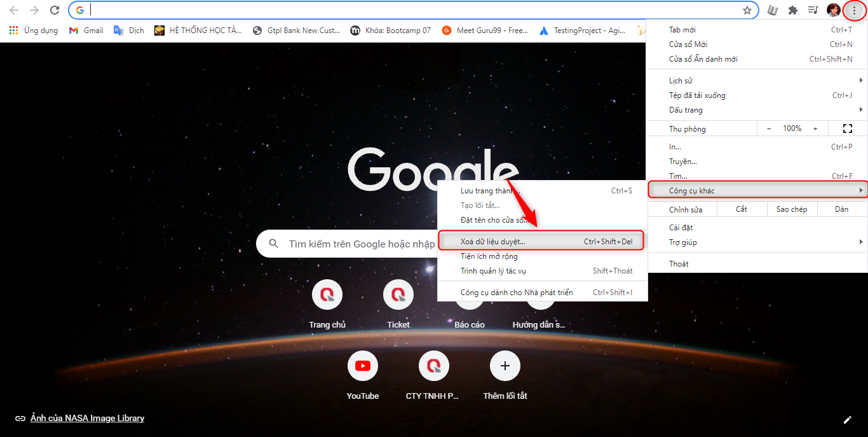Click the 100% zoom level value
This screenshot has width=868, height=437.
click(x=792, y=128)
